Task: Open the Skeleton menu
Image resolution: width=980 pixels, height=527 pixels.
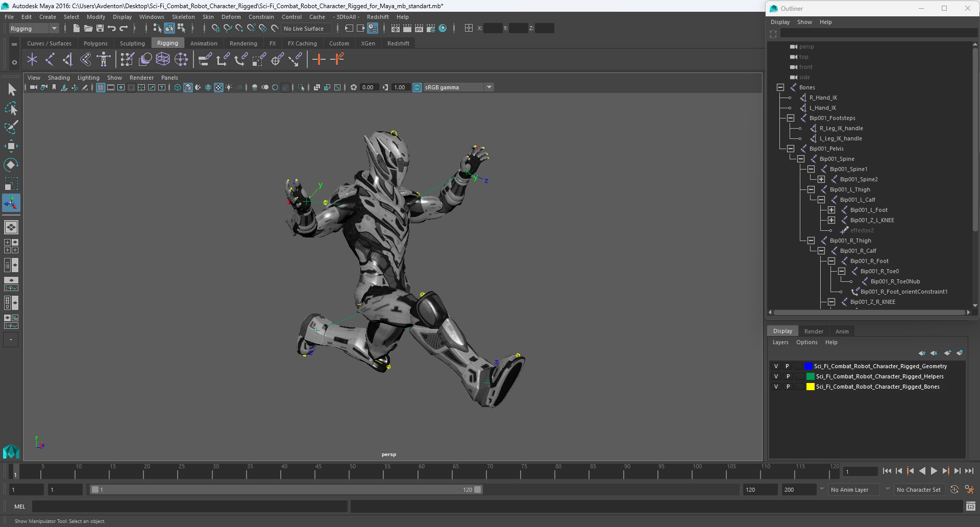Action: pos(183,17)
